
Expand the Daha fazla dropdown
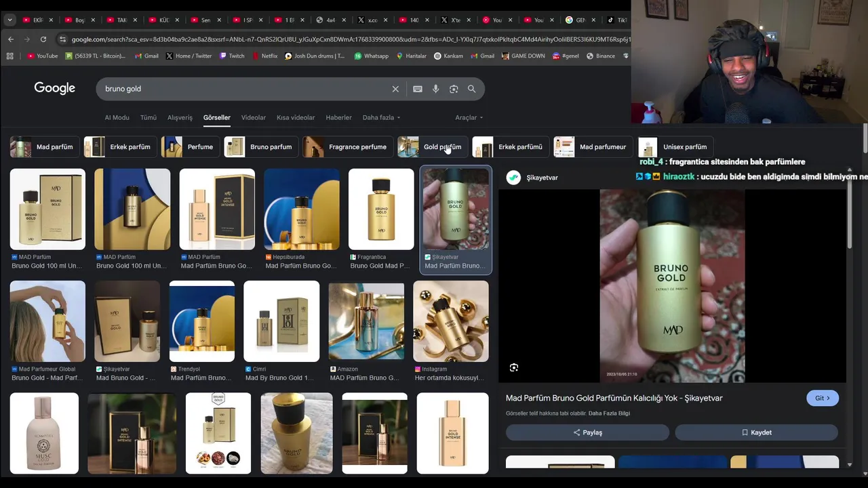click(x=381, y=117)
